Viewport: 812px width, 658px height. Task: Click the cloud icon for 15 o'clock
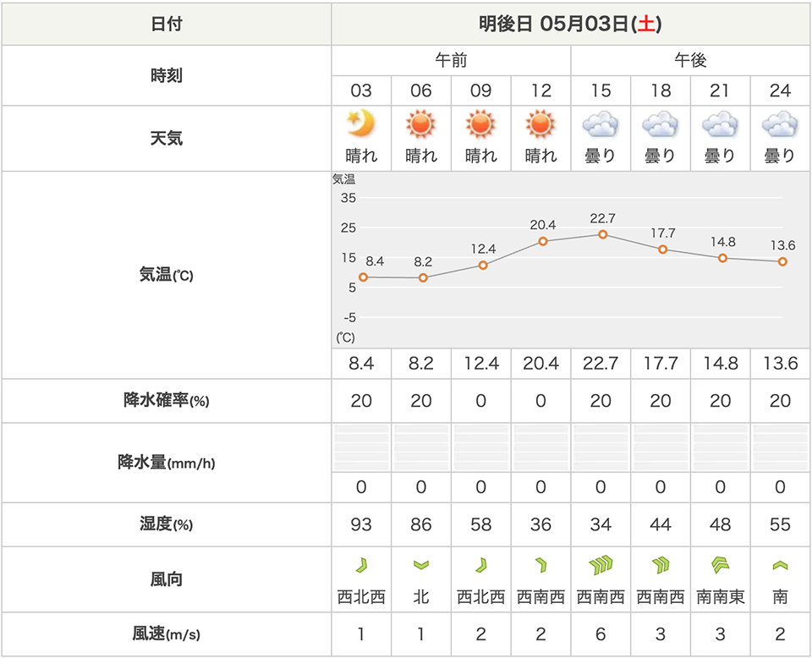coord(601,124)
